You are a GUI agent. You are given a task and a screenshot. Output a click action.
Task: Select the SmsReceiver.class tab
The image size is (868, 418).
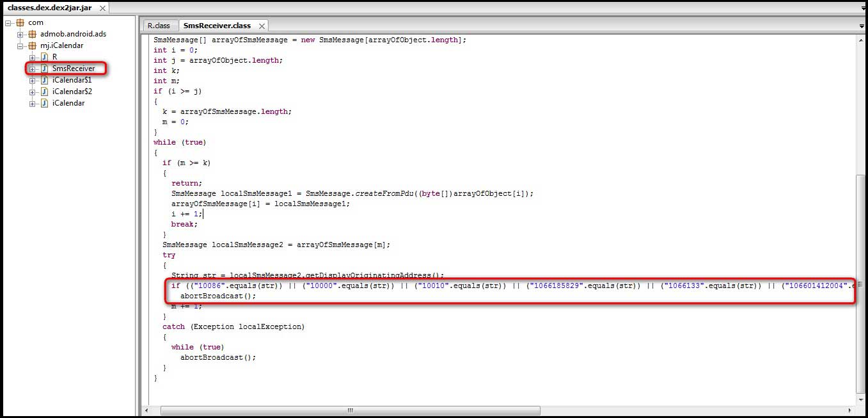pos(216,26)
